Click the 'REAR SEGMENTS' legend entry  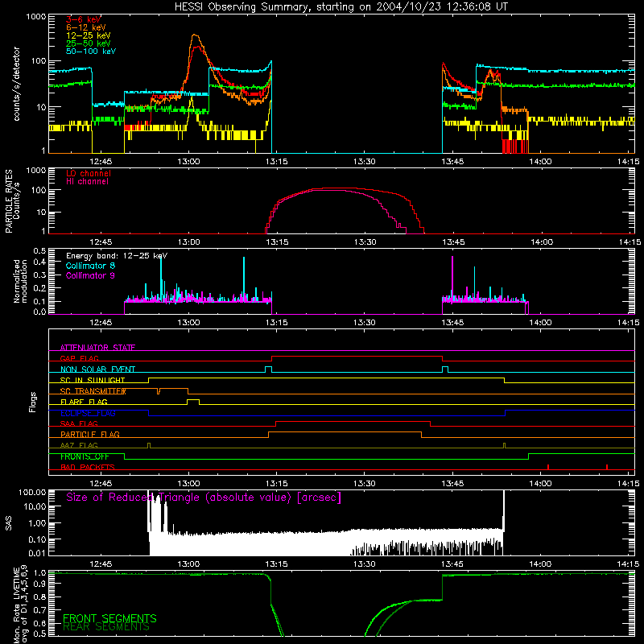(106, 626)
